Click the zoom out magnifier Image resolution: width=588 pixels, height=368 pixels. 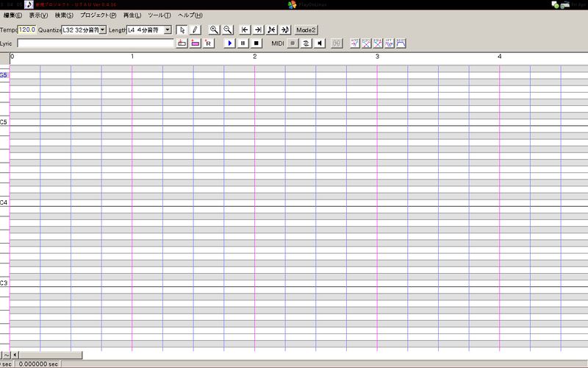228,30
